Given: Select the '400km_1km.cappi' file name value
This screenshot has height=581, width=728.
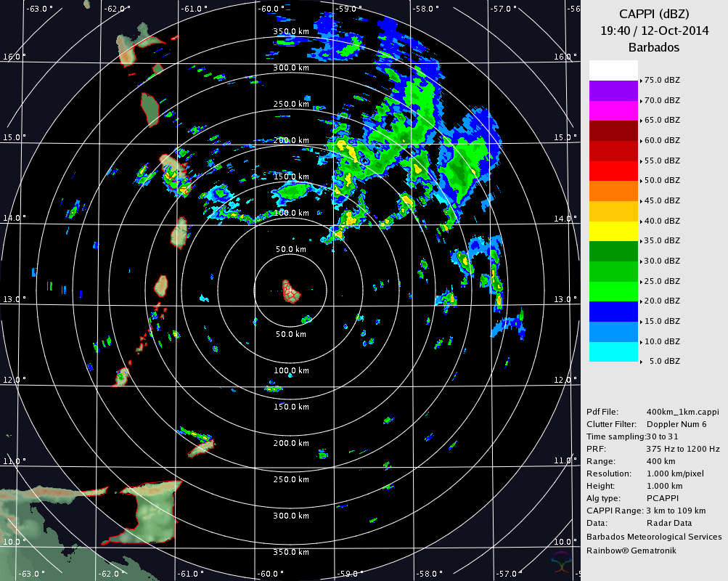Looking at the screenshot, I should tap(682, 412).
